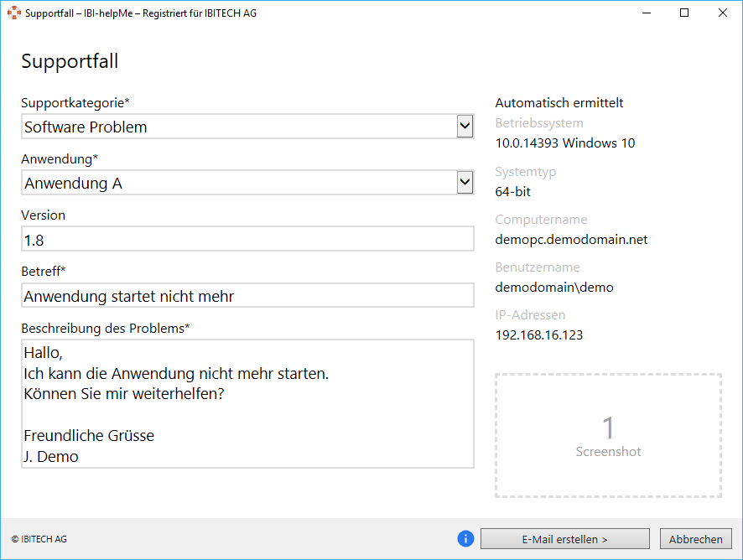Click the computer name demopc.demodomain.net

click(x=571, y=240)
